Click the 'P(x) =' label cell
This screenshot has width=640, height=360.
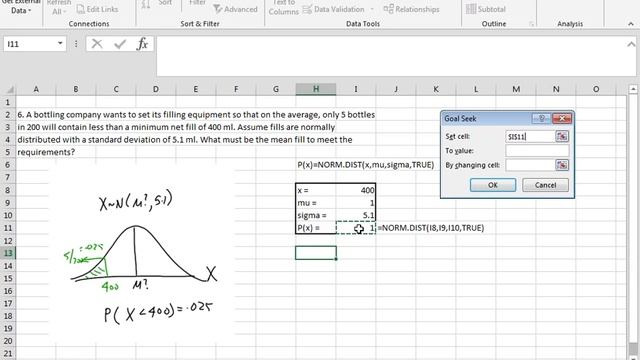(316, 228)
